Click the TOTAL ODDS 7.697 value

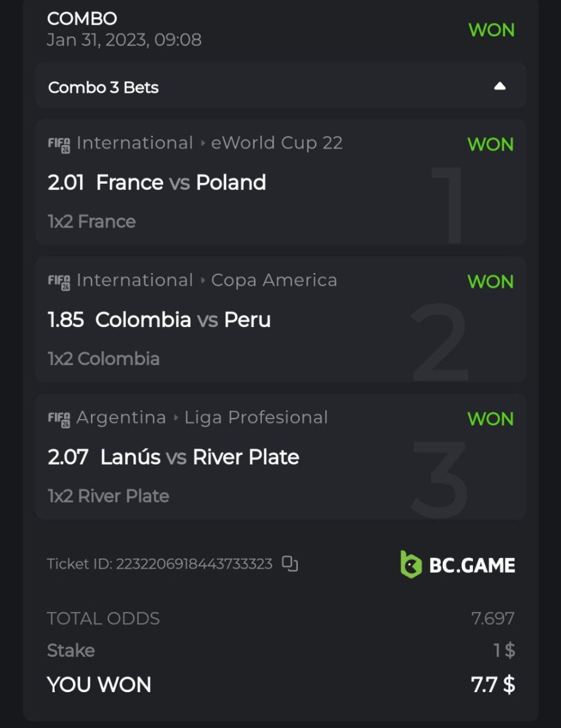[x=492, y=618]
